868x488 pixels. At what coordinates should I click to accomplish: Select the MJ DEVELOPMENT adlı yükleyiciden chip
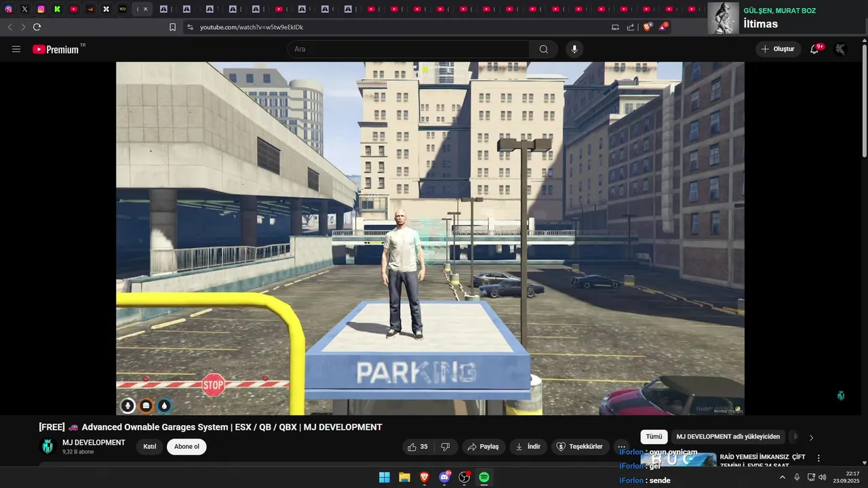coord(728,436)
